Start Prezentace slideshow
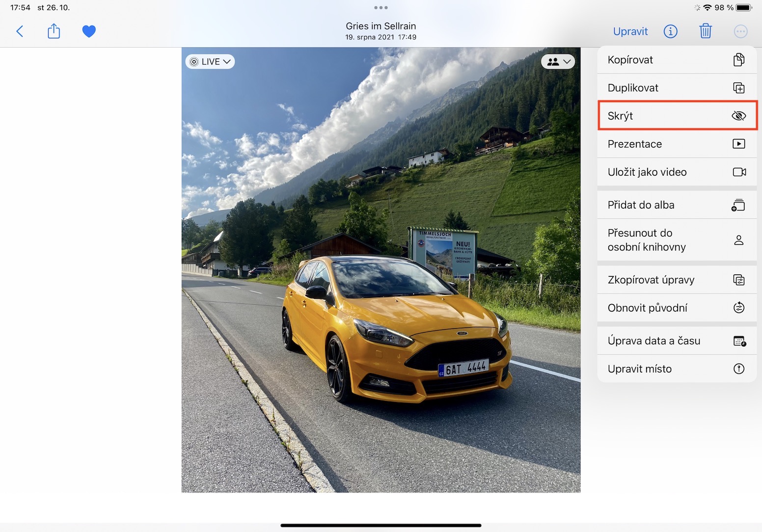The height and width of the screenshot is (532, 762). pos(677,144)
